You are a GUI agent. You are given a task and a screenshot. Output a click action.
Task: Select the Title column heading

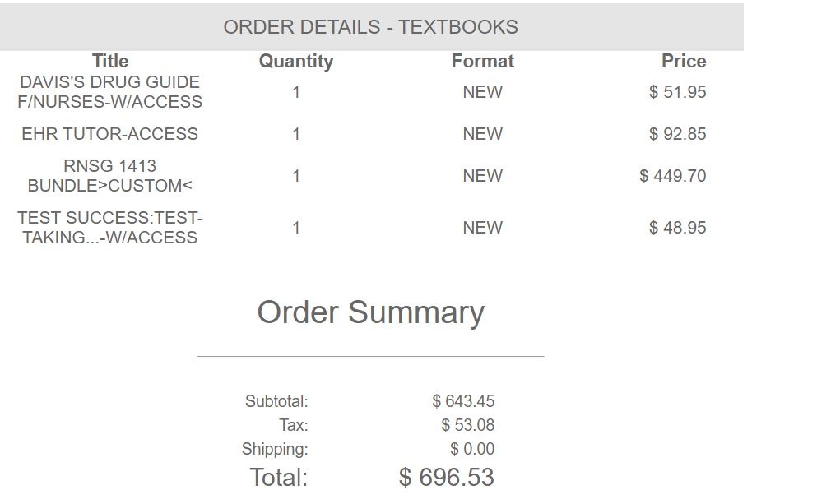point(110,61)
